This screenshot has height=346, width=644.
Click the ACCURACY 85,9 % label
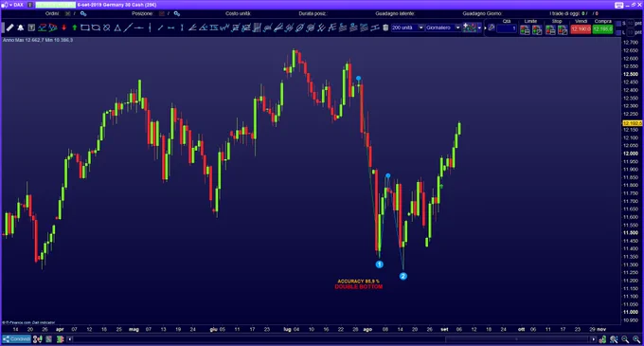(359, 282)
